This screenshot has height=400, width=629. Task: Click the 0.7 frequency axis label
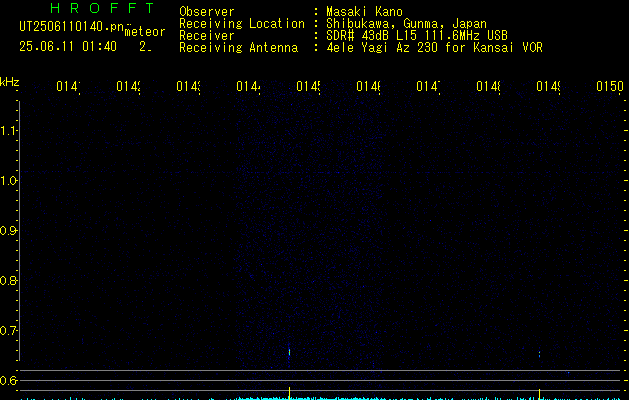pyautogui.click(x=8, y=331)
